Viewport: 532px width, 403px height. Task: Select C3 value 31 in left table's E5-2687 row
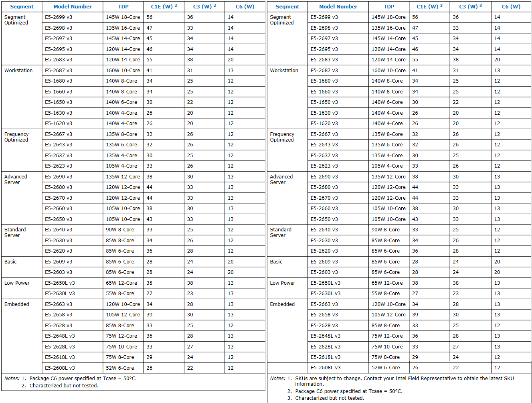(x=190, y=71)
